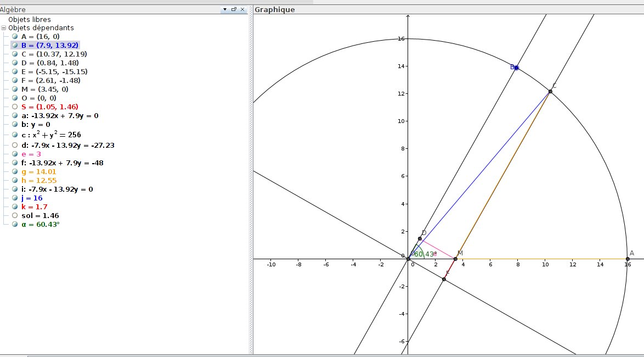Toggle visibility bullet of E = (-5.15, -15.15)

(x=15, y=71)
